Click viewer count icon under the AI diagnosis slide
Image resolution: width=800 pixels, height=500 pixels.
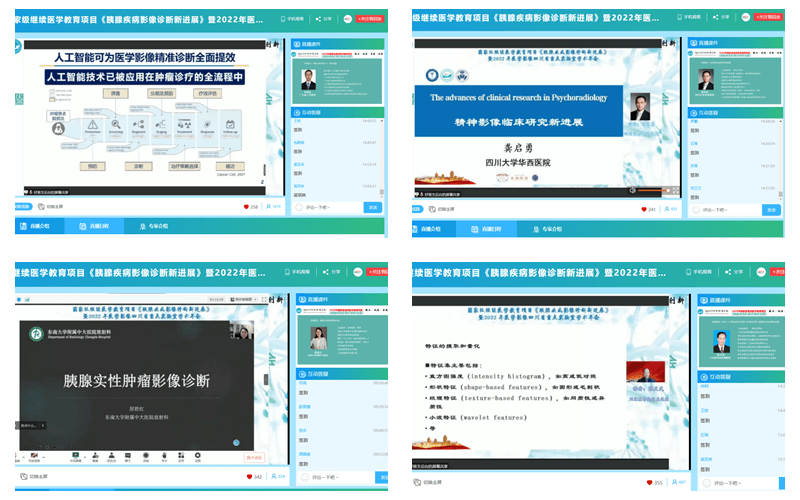269,207
